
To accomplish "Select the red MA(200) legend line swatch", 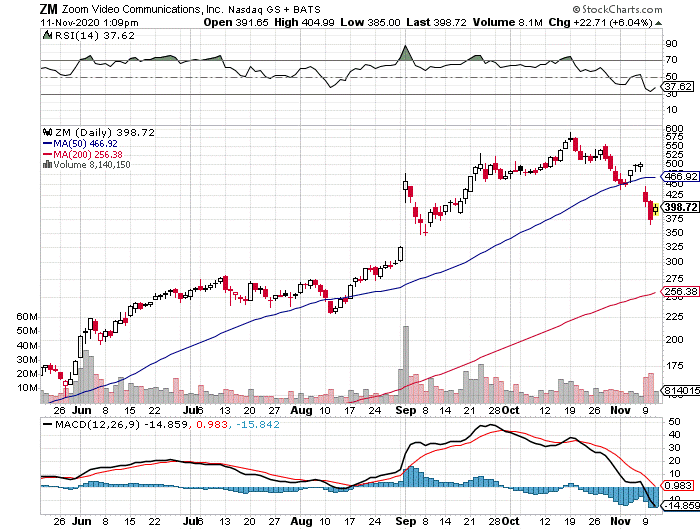I will 46,154.
